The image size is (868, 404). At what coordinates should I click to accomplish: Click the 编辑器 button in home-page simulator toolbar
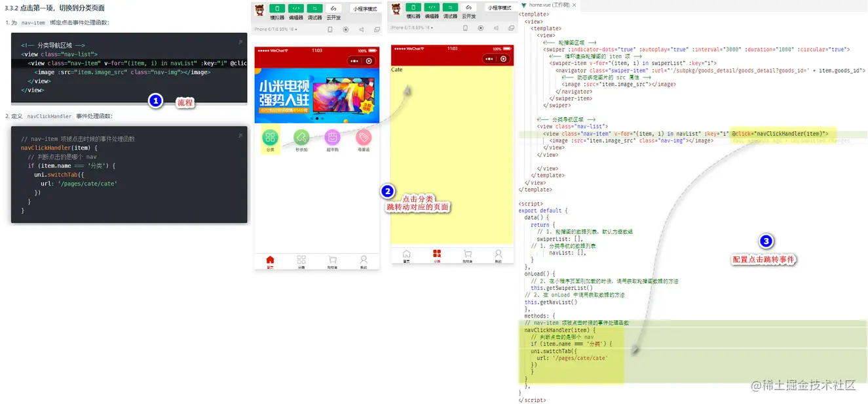click(296, 9)
